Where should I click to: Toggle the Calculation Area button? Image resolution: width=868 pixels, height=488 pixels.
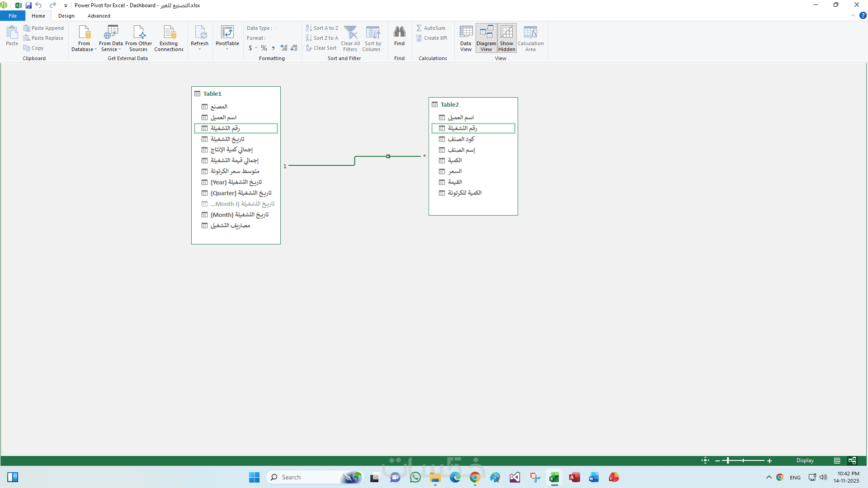tap(530, 38)
